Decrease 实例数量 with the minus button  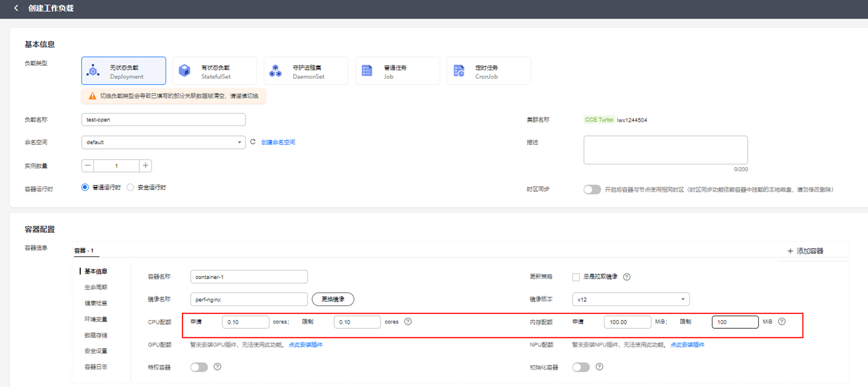coord(88,166)
